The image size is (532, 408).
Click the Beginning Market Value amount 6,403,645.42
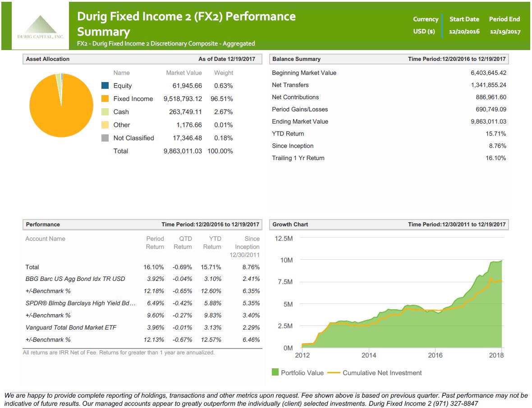(x=488, y=73)
